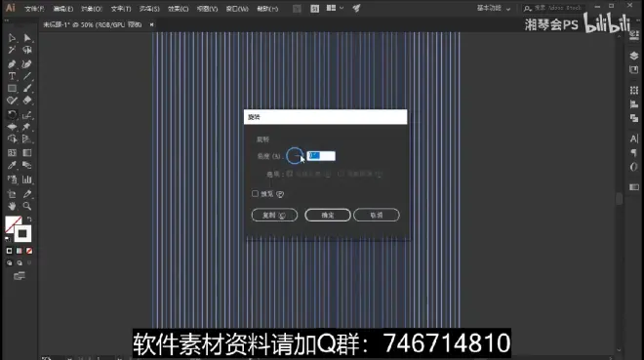Select the Rotate tool
Screen dimensions: 644x360
coord(12,114)
